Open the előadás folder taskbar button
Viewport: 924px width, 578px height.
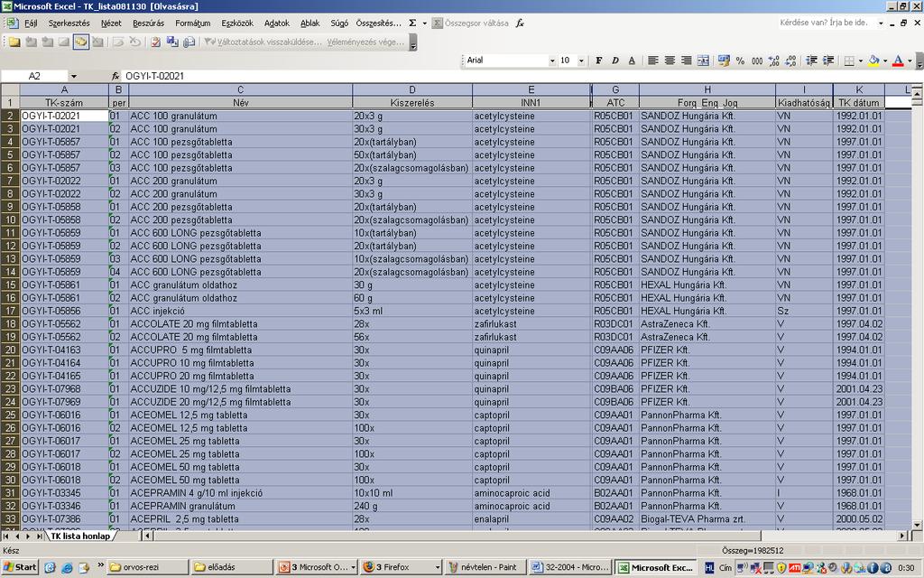tap(232, 567)
